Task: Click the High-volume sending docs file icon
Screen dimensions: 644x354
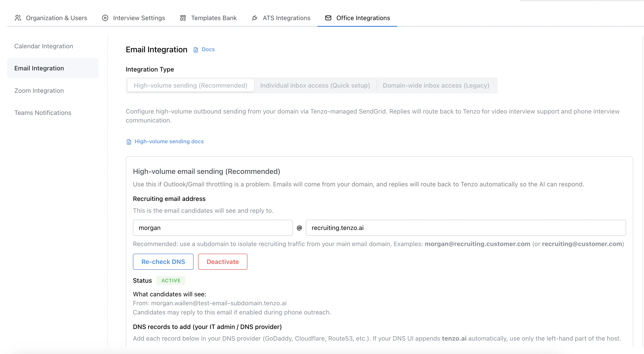Action: [129, 141]
